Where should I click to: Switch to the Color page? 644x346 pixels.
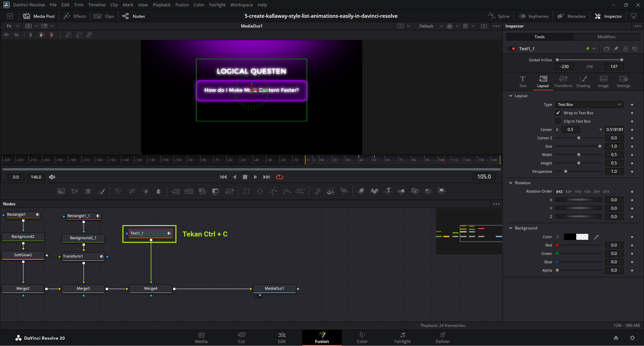tap(362, 337)
